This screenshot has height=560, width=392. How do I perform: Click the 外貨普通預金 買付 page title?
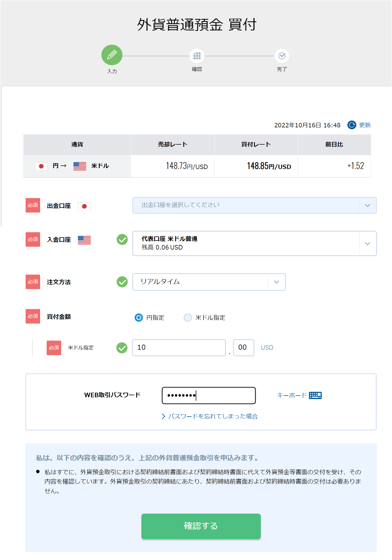click(197, 24)
